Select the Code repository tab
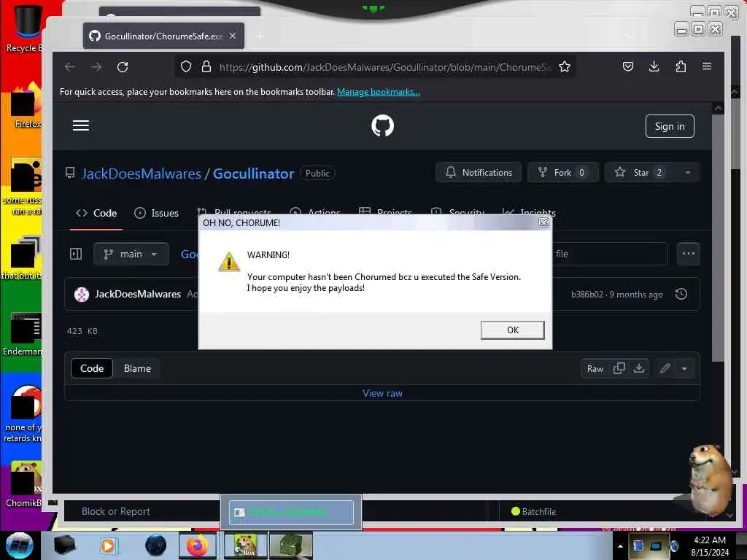The image size is (747, 560). tap(96, 214)
